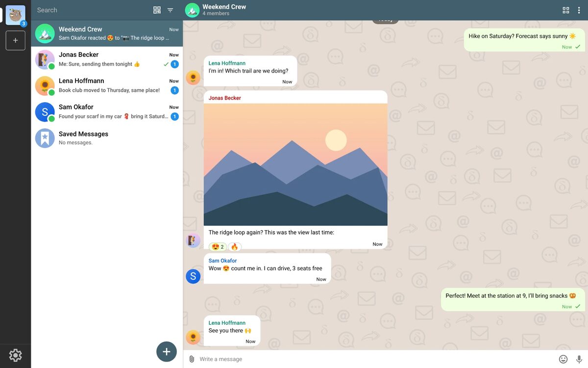Click the attachment paperclip icon
Viewport: 588px width, 368px height.
(192, 359)
